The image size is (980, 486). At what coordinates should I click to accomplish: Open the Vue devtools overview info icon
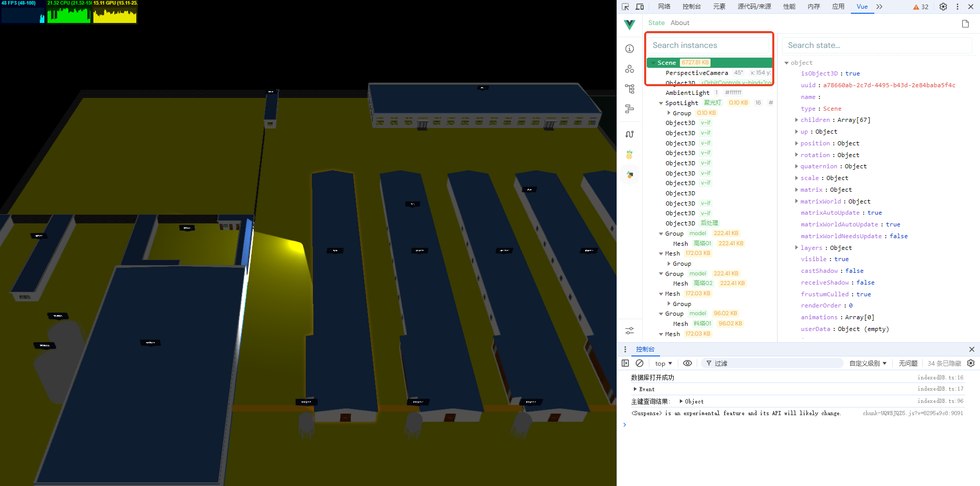pos(630,48)
